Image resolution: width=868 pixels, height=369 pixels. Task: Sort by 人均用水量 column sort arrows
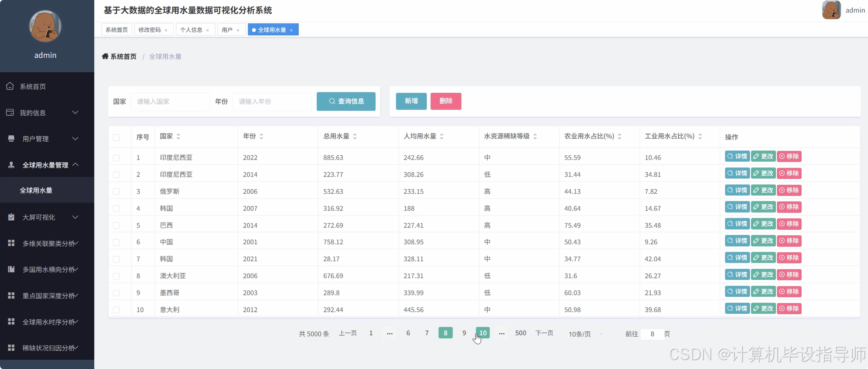(442, 136)
